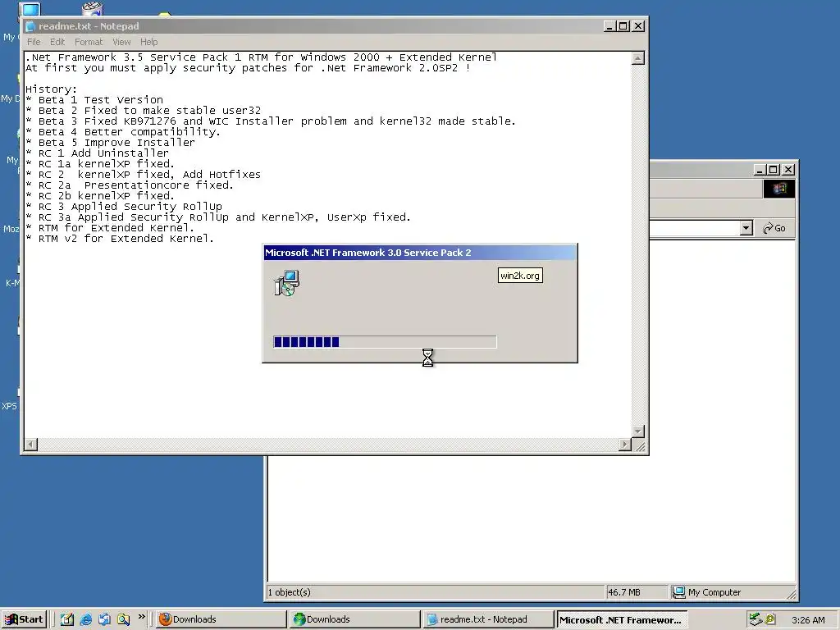Screen dimensions: 840x630
Task: Minimize the Explorer window behind Notepad
Action: pyautogui.click(x=760, y=170)
